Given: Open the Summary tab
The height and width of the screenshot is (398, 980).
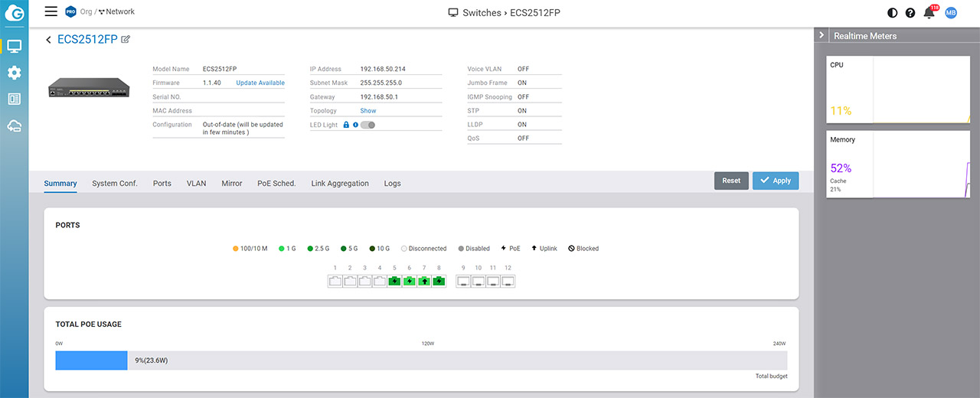Looking at the screenshot, I should (x=60, y=183).
